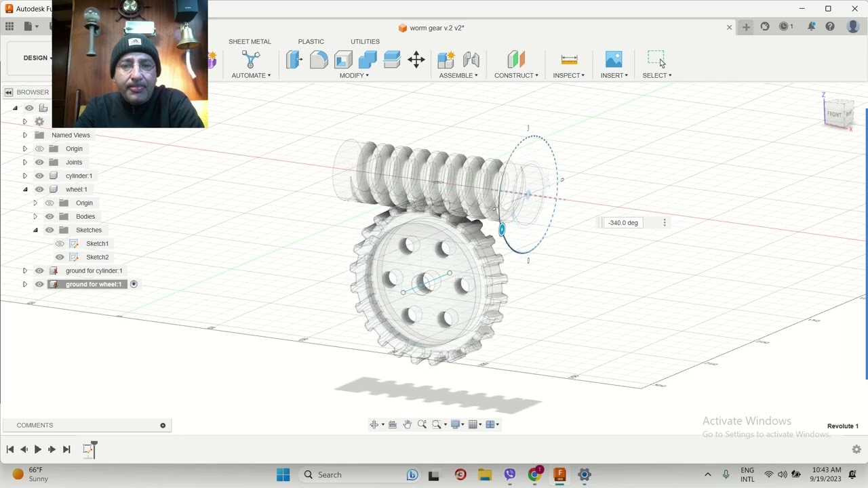This screenshot has width=868, height=488.
Task: Switch to the PLASTIC tab
Action: pos(311,41)
